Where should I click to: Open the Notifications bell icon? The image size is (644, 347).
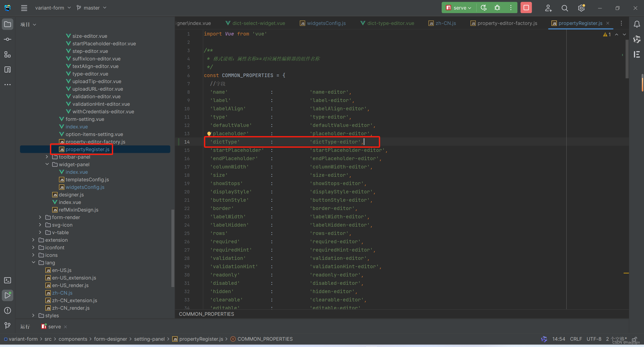(637, 24)
